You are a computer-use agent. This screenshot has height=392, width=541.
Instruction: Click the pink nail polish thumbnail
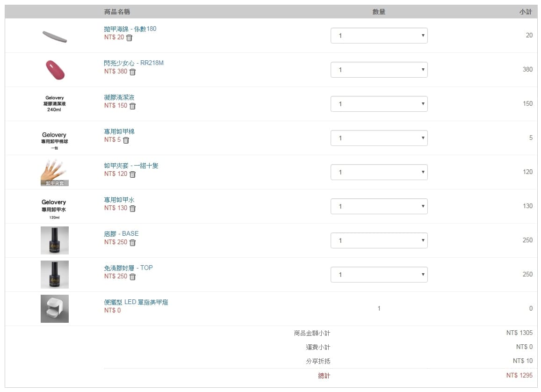[x=55, y=70]
